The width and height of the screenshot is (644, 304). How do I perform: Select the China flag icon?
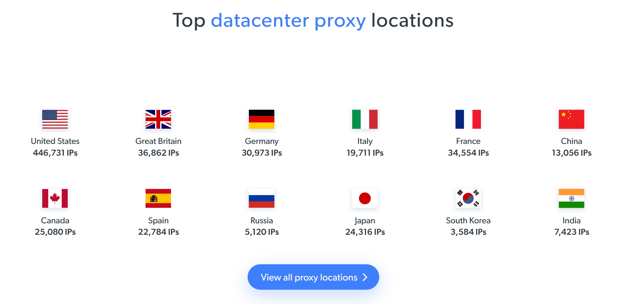[x=572, y=119]
